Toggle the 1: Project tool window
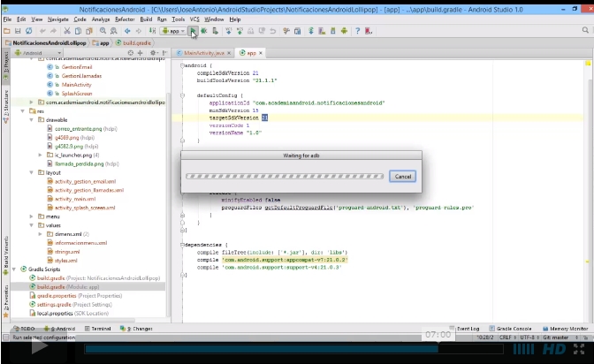Image resolution: width=594 pixels, height=364 pixels. (x=5, y=66)
